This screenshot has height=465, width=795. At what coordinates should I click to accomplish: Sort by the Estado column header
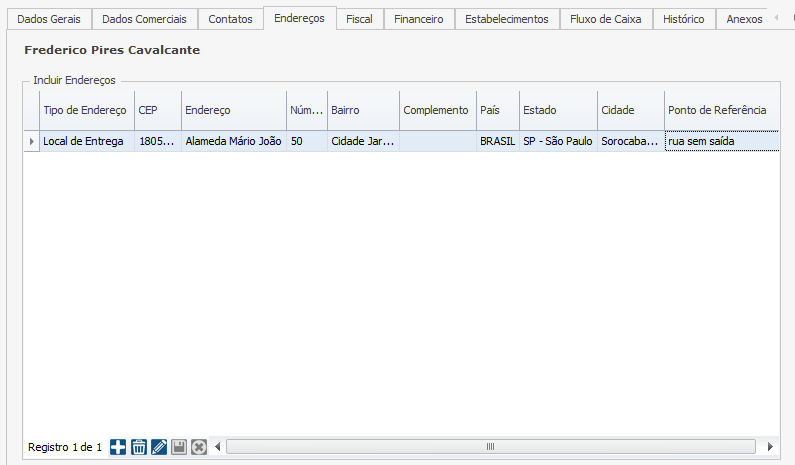(x=540, y=110)
